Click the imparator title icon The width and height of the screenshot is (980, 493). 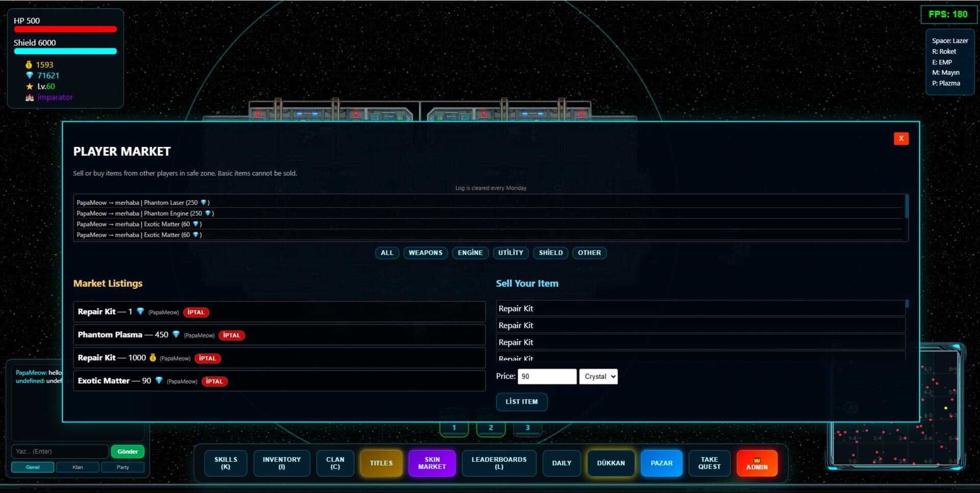[x=29, y=97]
